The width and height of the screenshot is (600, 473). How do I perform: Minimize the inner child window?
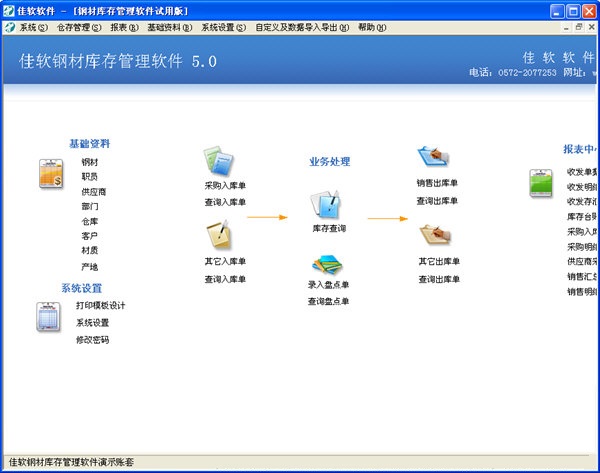(x=566, y=27)
